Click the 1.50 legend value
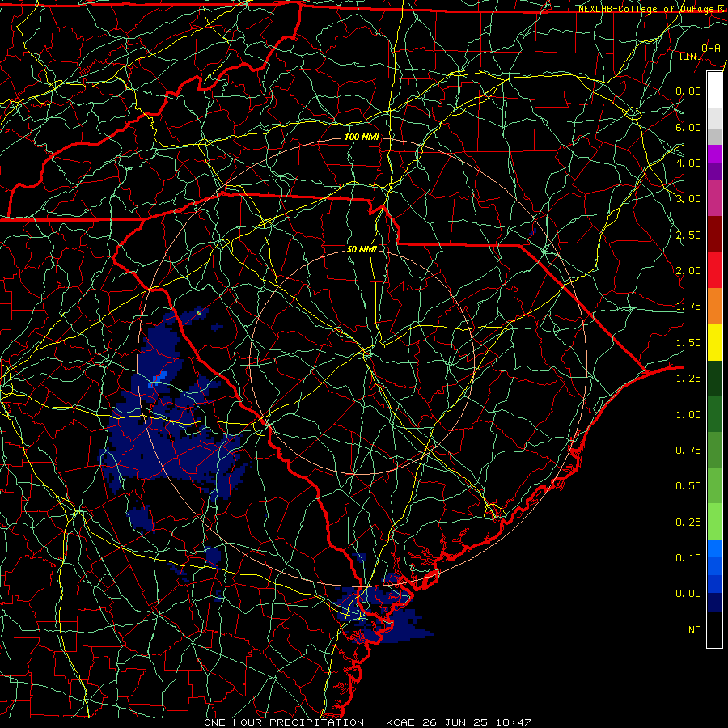The image size is (728, 728). pos(688,343)
